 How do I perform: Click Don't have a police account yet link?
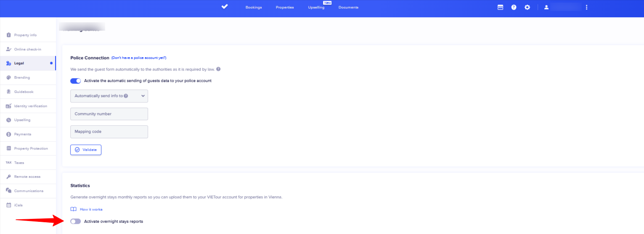pos(139,58)
